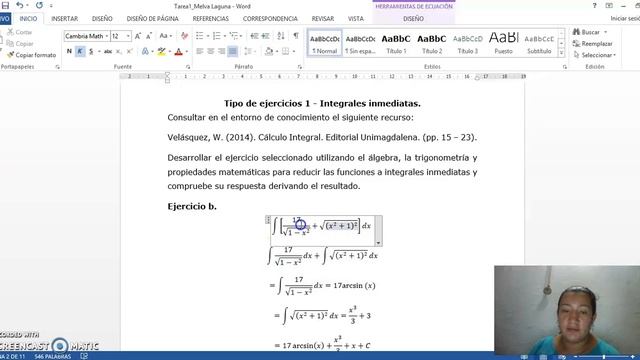Apply paragraph shading paint bucket
The image size is (640, 360).
(269, 51)
